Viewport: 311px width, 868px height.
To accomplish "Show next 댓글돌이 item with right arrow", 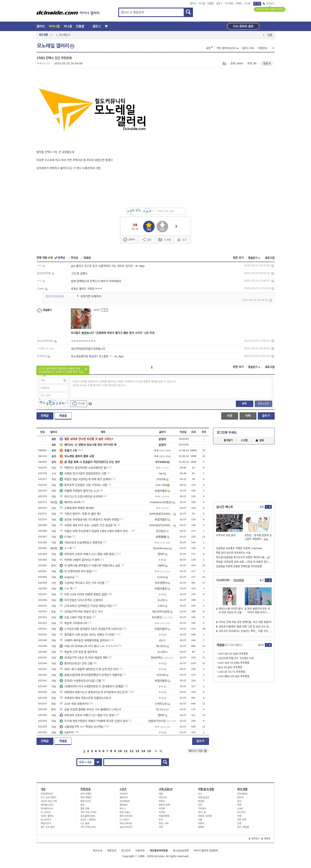I will pyautogui.click(x=106, y=310).
